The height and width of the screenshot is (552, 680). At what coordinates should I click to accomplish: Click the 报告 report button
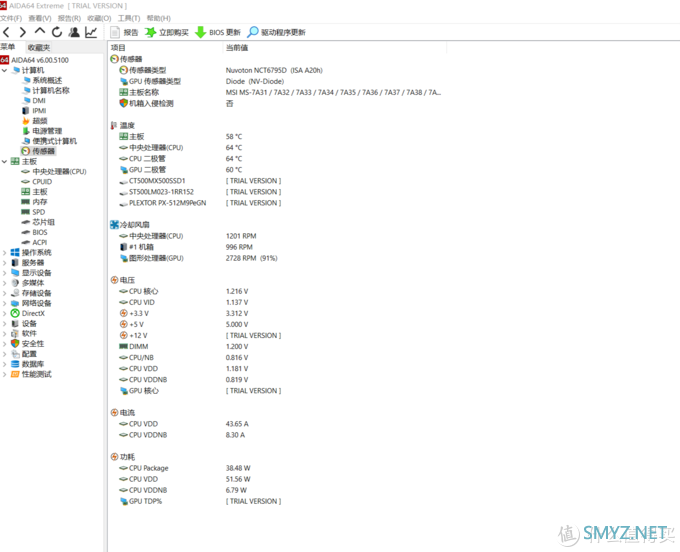coord(124,33)
